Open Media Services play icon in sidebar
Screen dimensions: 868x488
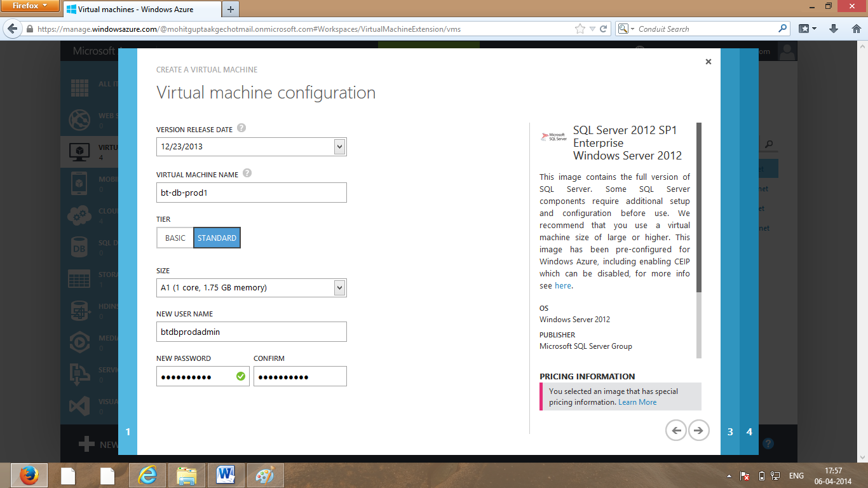[79, 342]
